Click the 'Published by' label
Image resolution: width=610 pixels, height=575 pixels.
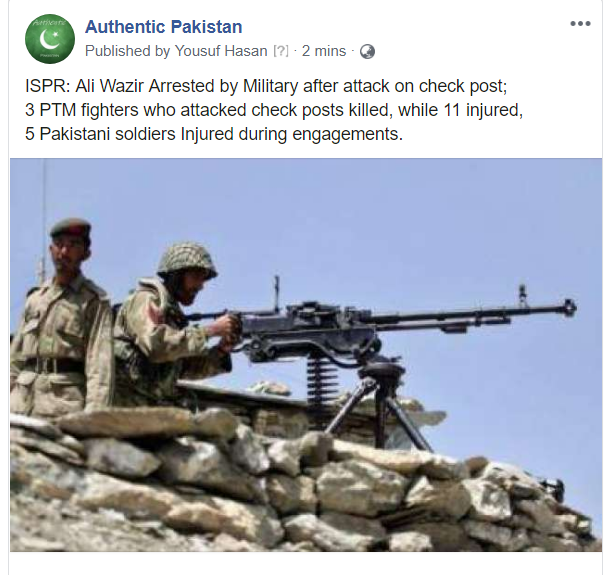(x=128, y=51)
